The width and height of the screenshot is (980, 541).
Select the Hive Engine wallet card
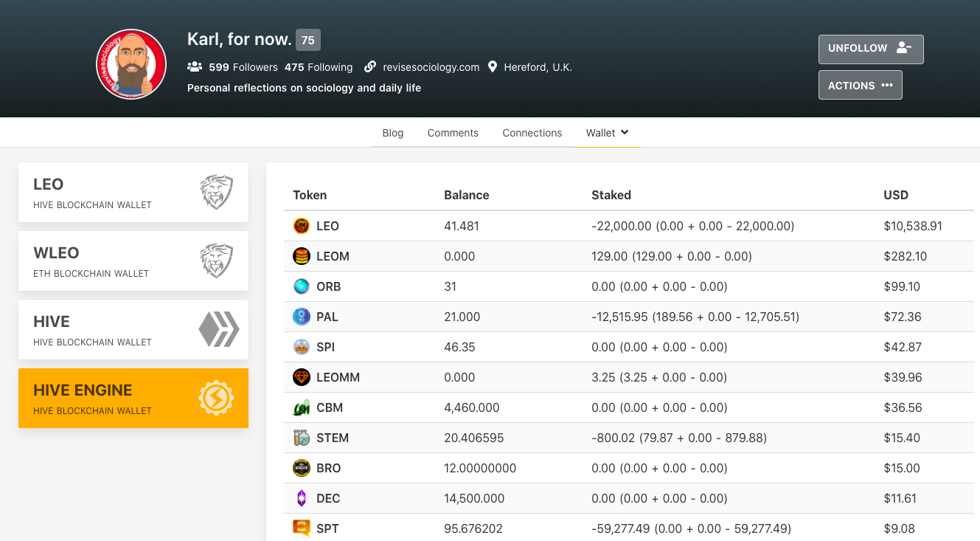(x=133, y=399)
